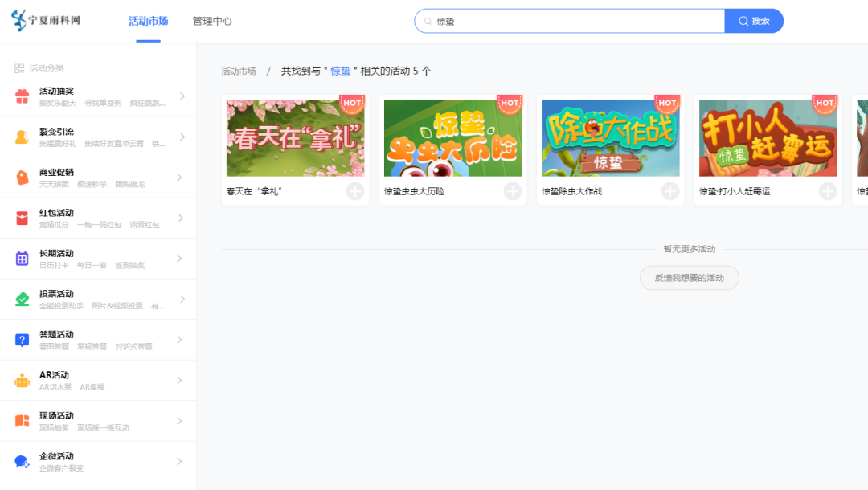This screenshot has height=490, width=868.
Task: Click the 活动分类 grid icon
Action: [19, 68]
